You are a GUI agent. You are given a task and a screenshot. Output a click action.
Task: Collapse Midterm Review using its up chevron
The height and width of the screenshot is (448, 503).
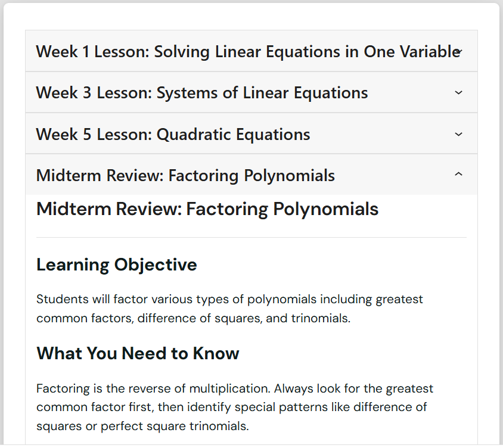tap(458, 175)
